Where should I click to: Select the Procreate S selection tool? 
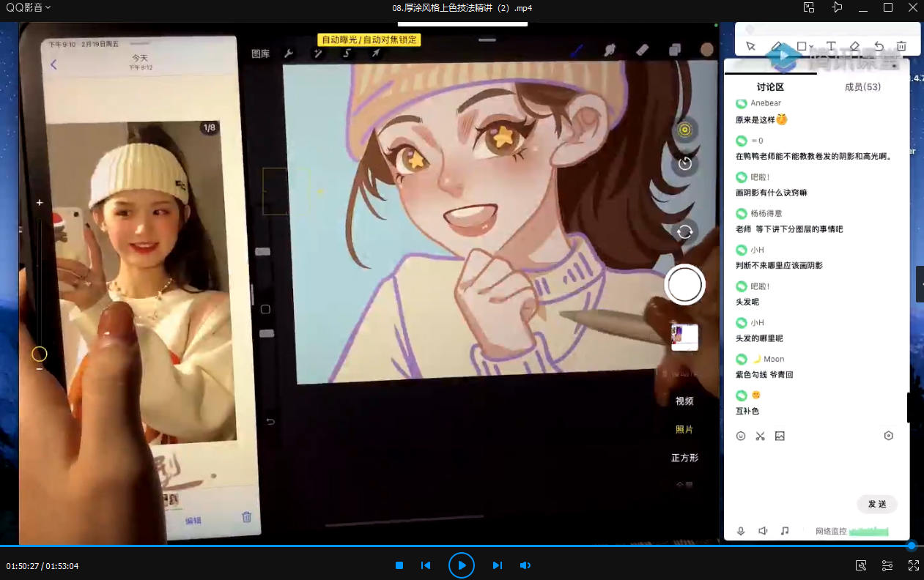[347, 53]
